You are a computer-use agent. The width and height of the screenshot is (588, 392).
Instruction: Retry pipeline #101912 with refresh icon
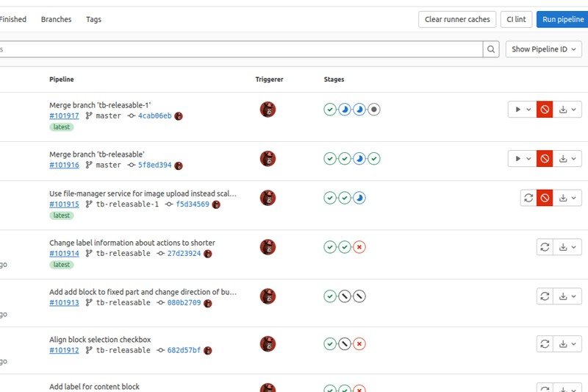point(545,343)
